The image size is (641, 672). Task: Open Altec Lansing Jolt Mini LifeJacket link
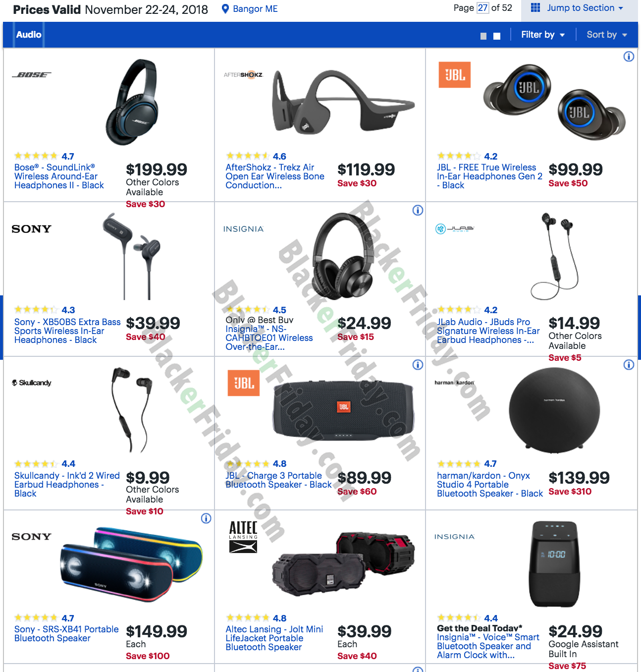274,638
